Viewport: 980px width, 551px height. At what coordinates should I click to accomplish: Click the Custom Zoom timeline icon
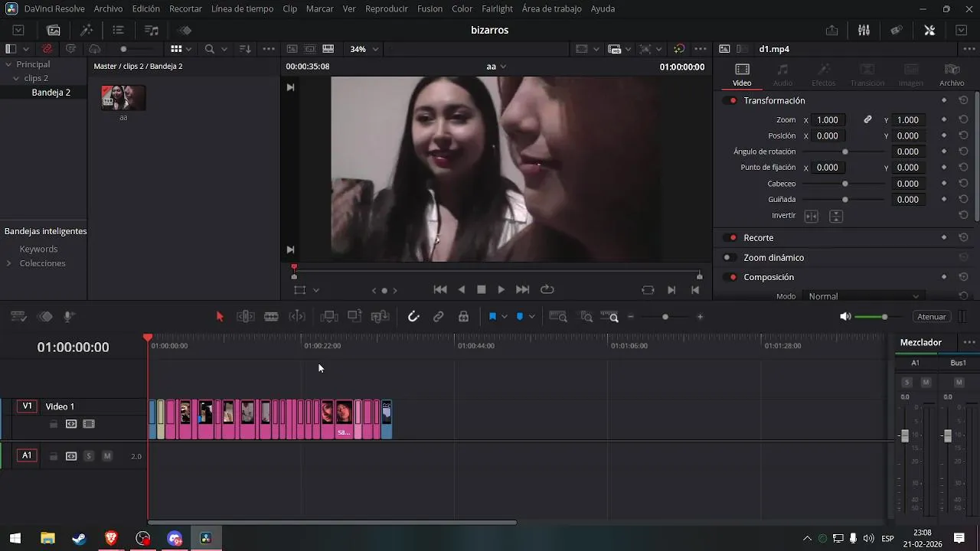point(610,317)
